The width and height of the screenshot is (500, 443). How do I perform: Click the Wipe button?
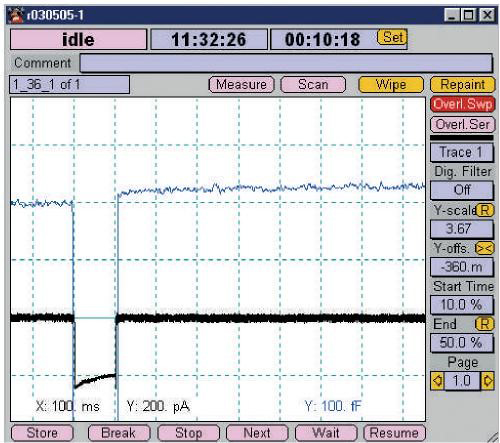coord(391,85)
